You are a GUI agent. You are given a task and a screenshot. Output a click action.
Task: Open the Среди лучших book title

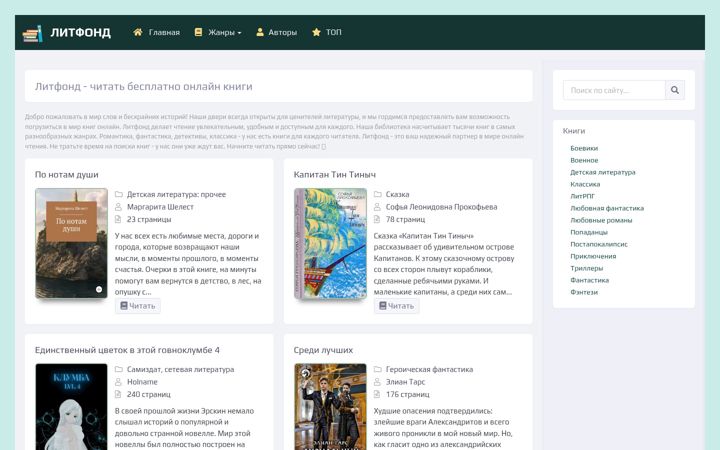[x=323, y=350]
